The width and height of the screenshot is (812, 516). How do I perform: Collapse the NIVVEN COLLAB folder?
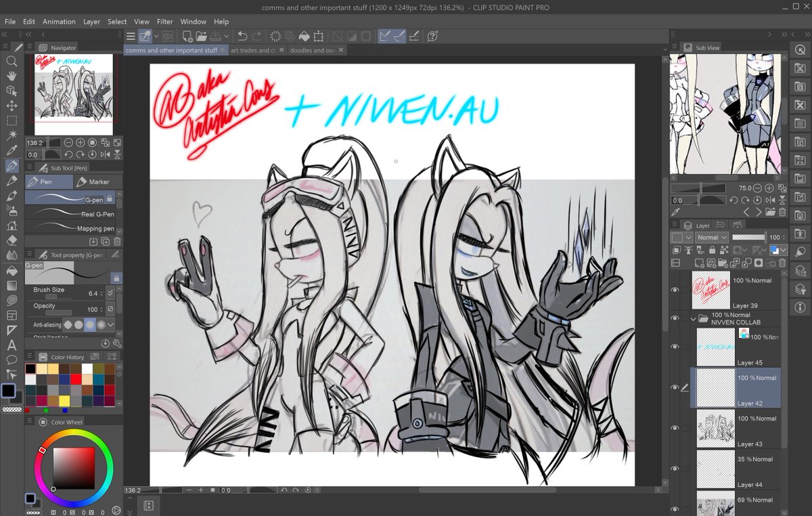[x=692, y=318]
